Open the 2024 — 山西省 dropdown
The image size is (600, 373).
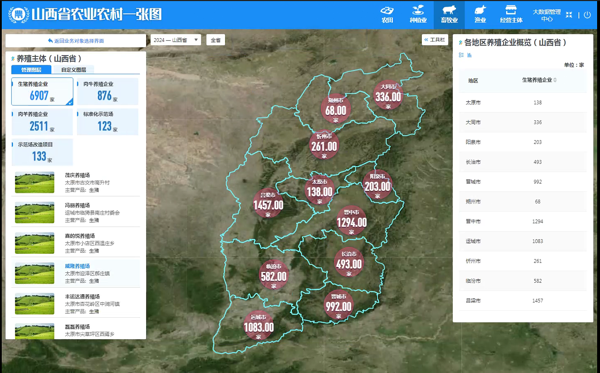[176, 40]
